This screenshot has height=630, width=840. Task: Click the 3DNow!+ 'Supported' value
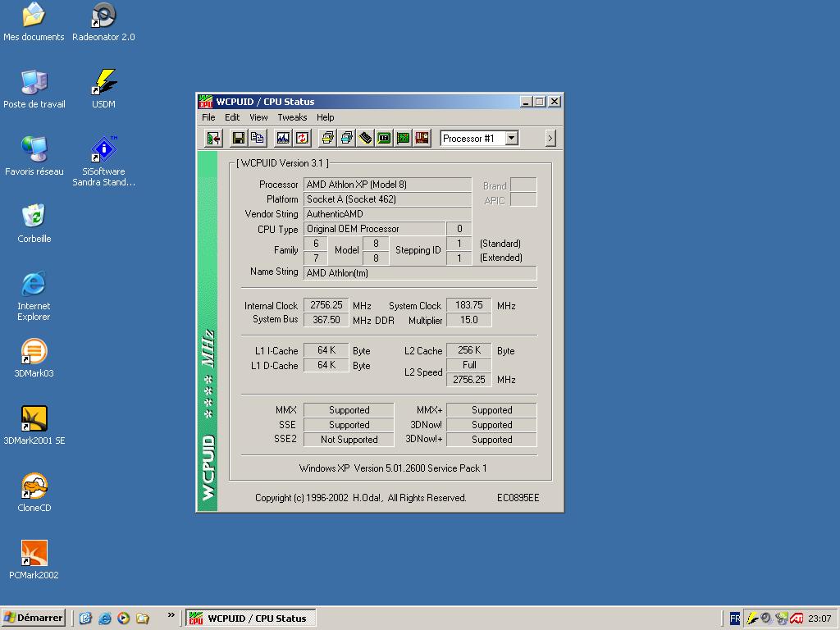tap(491, 440)
